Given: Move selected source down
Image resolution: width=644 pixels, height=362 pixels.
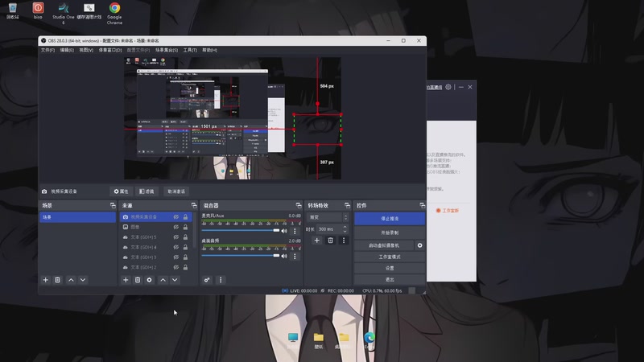Looking at the screenshot, I should (175, 280).
